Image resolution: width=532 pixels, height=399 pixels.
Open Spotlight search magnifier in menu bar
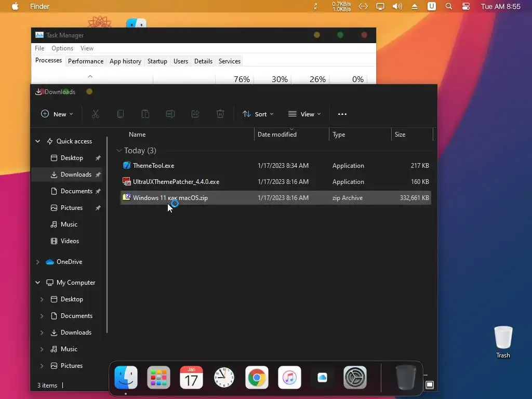pos(448,6)
